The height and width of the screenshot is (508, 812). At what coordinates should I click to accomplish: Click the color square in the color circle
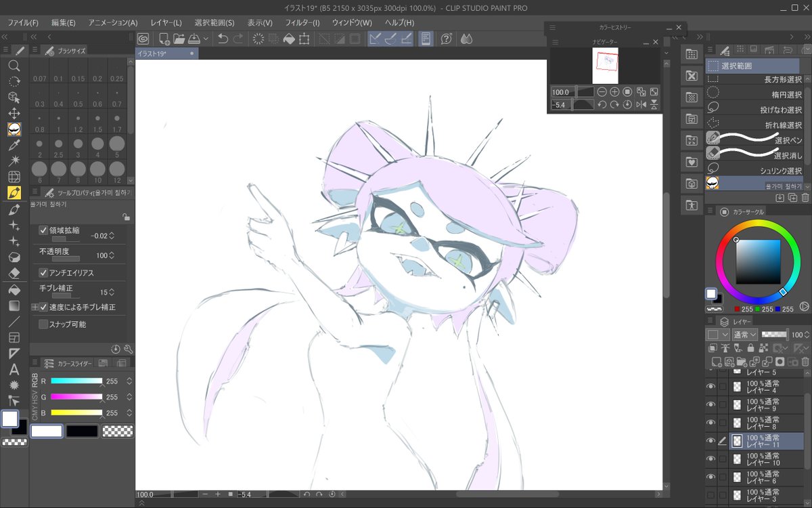tap(759, 262)
